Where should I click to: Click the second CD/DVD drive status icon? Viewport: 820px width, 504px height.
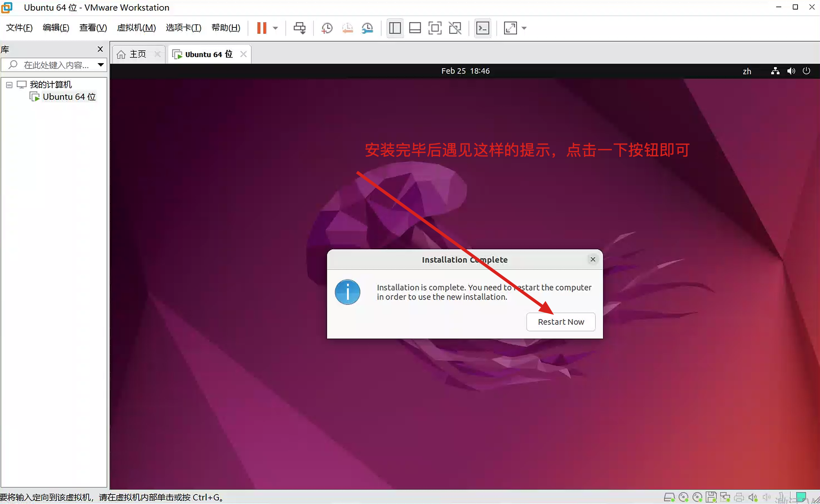pos(697,497)
